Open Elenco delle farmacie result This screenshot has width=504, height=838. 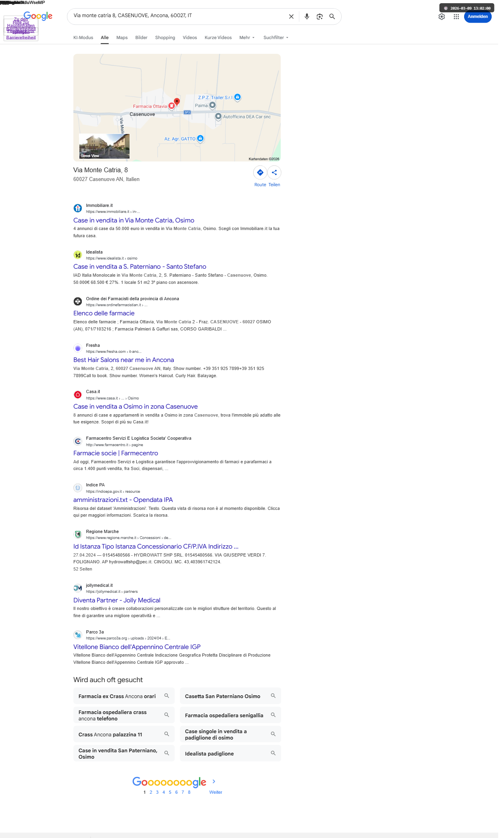pos(104,313)
